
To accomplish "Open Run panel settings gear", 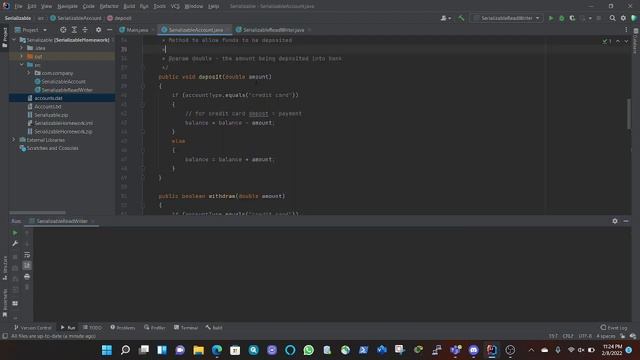I will tap(615, 221).
